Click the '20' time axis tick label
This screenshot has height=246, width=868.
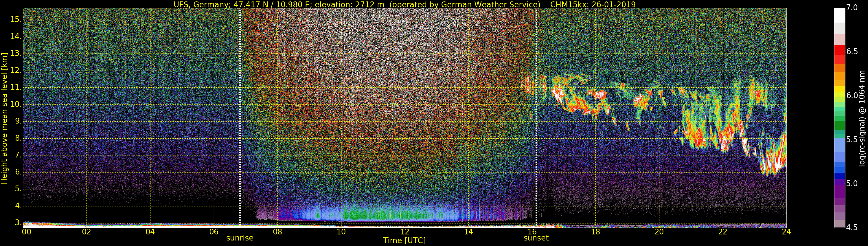[x=659, y=232]
